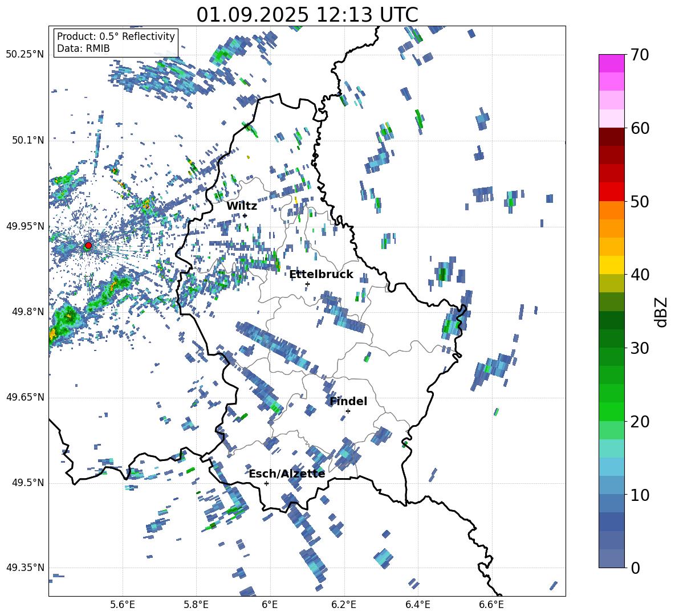Click the magenta 70 dBZ color band
675x616 pixels.
[x=611, y=63]
